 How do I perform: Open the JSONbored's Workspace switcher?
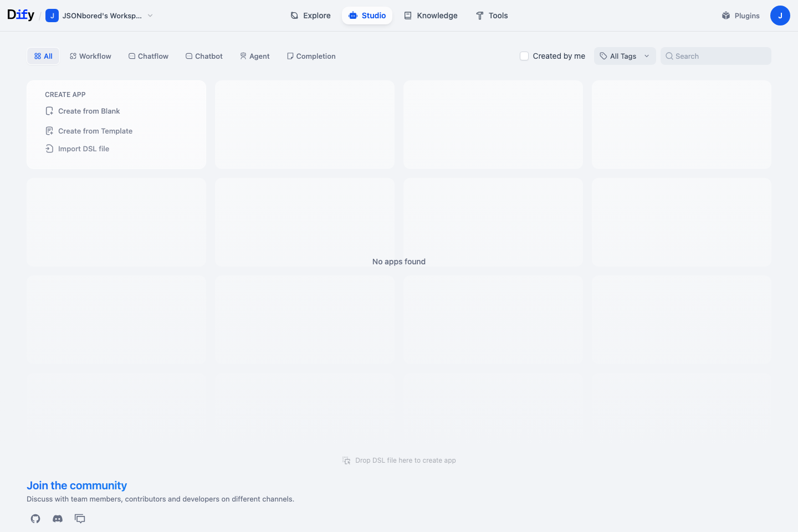pyautogui.click(x=100, y=16)
